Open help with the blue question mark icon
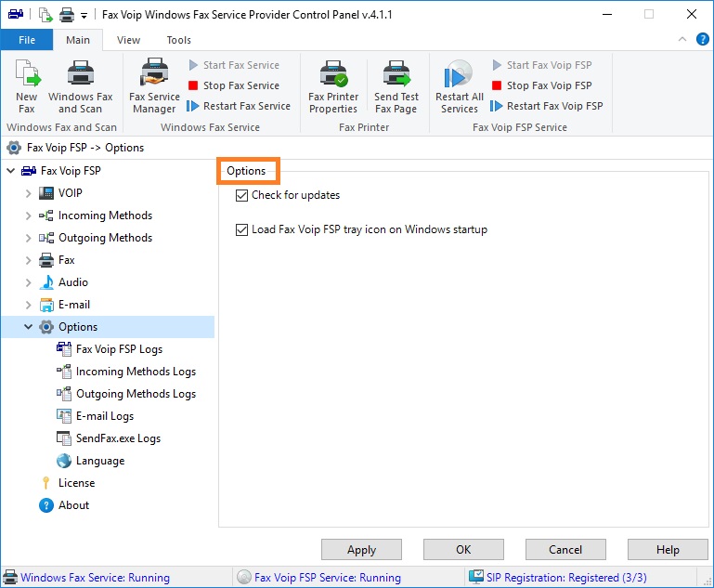The height and width of the screenshot is (588, 714). [702, 39]
